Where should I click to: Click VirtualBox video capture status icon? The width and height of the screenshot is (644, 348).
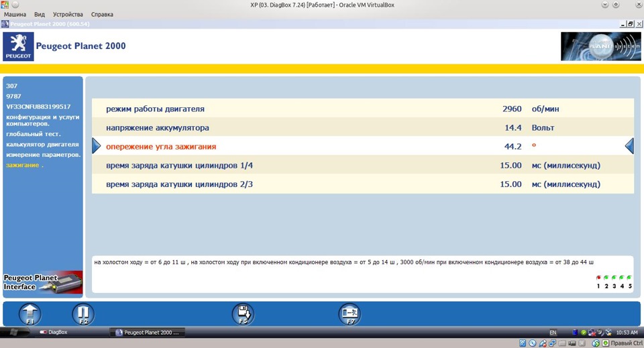tap(572, 343)
